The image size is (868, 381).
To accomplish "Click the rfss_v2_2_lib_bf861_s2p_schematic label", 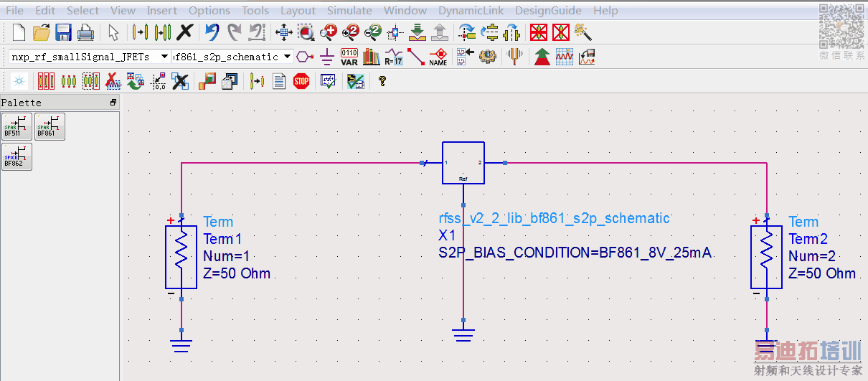I will tap(555, 218).
